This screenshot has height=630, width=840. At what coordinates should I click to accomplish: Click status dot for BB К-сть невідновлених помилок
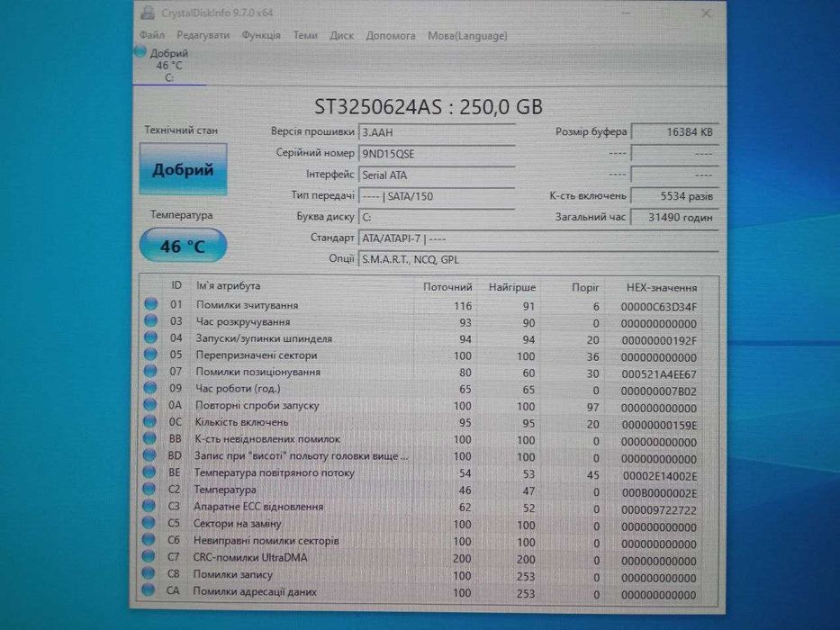point(149,438)
